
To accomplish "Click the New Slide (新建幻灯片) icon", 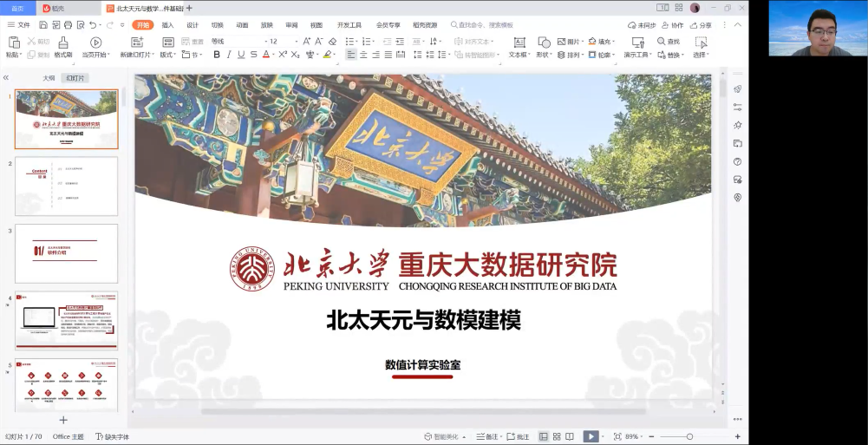I will tap(137, 42).
